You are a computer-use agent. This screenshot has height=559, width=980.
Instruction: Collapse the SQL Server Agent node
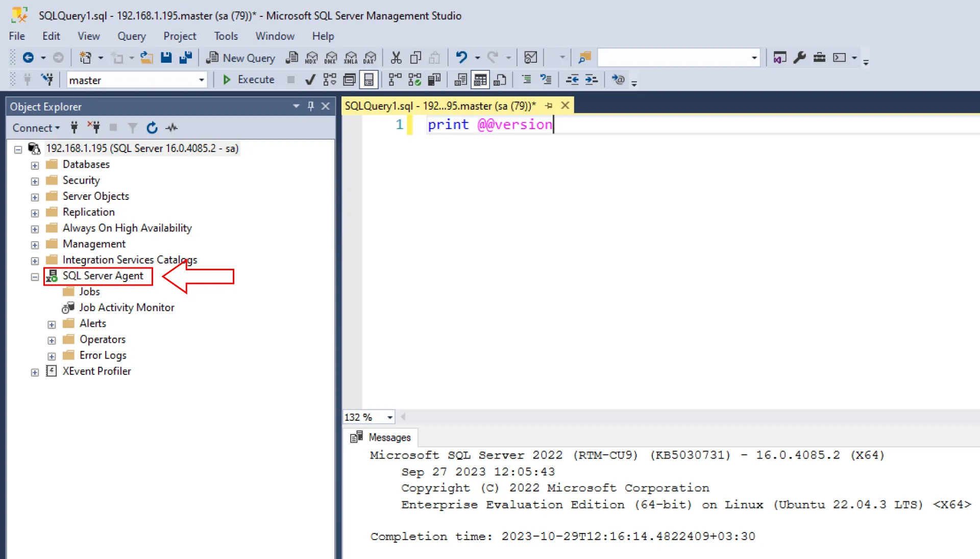pos(35,277)
